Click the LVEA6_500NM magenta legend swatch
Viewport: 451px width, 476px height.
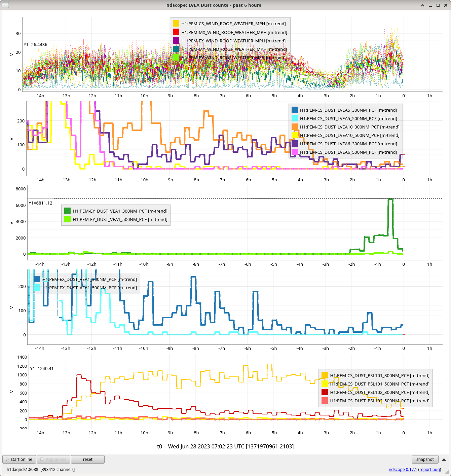pos(295,152)
